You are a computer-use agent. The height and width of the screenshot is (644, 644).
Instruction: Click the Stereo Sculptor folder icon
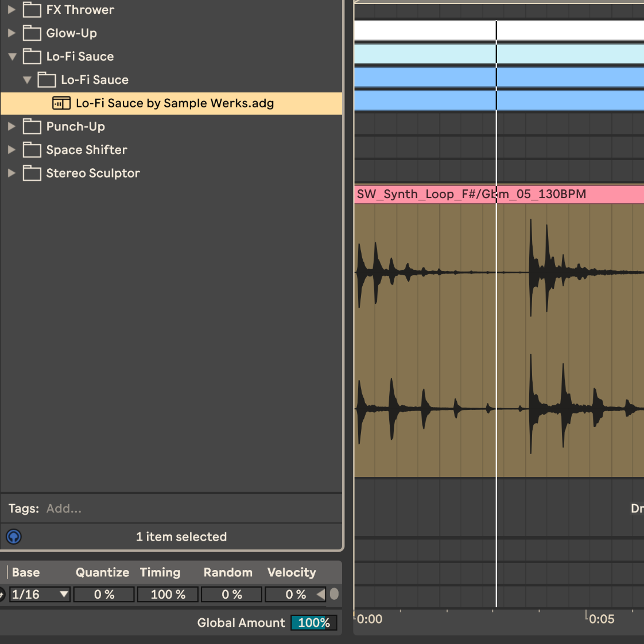coord(32,173)
